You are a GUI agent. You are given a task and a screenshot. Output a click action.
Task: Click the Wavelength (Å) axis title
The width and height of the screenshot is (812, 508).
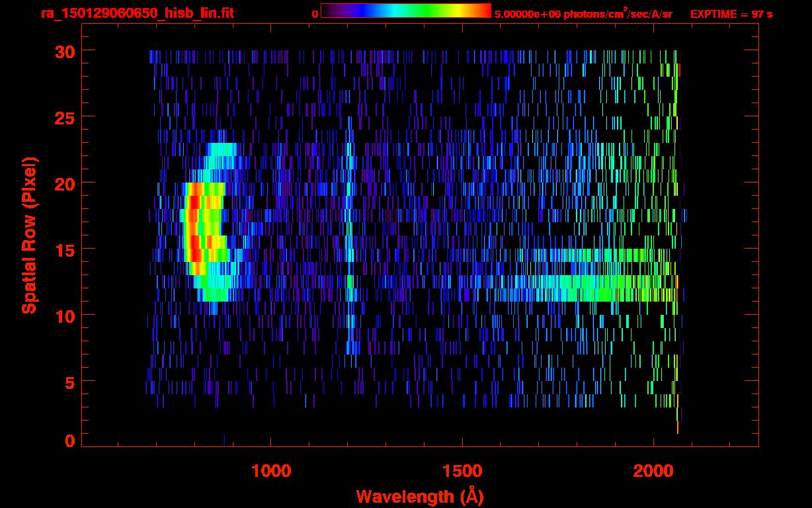click(420, 496)
